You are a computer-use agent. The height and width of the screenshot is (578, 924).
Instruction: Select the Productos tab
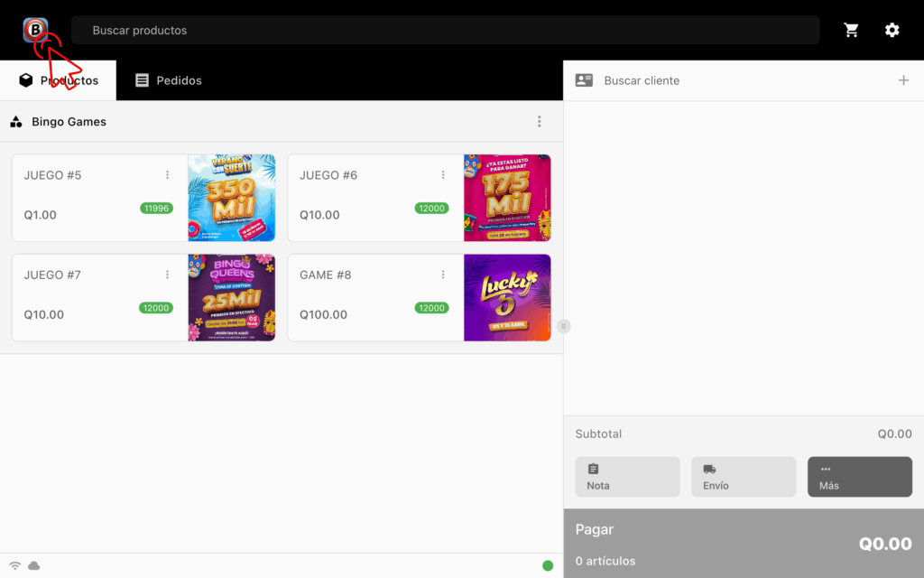(59, 80)
